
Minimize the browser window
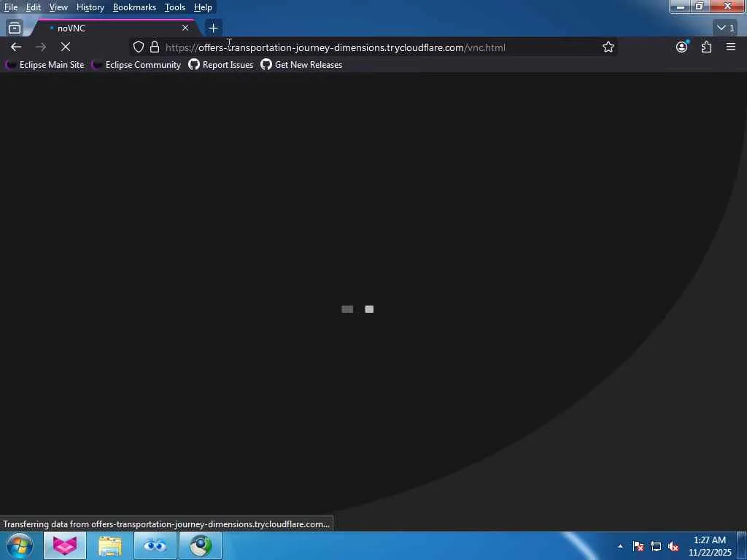[x=681, y=7]
